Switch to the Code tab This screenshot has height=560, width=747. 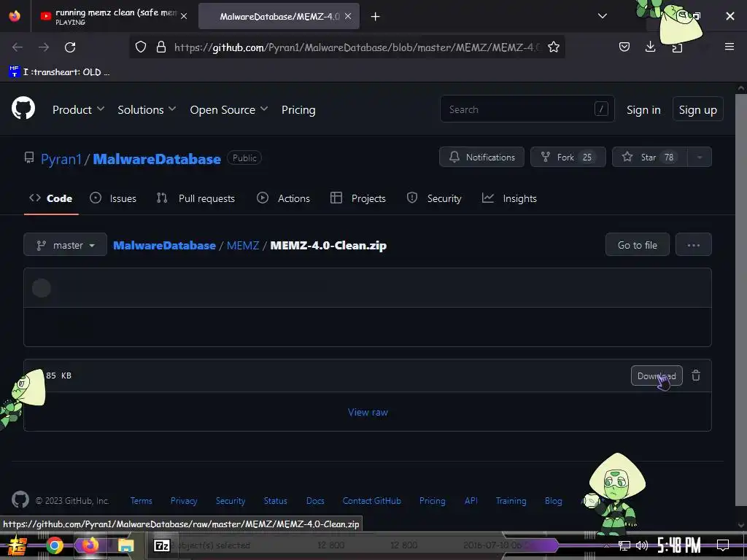[51, 198]
